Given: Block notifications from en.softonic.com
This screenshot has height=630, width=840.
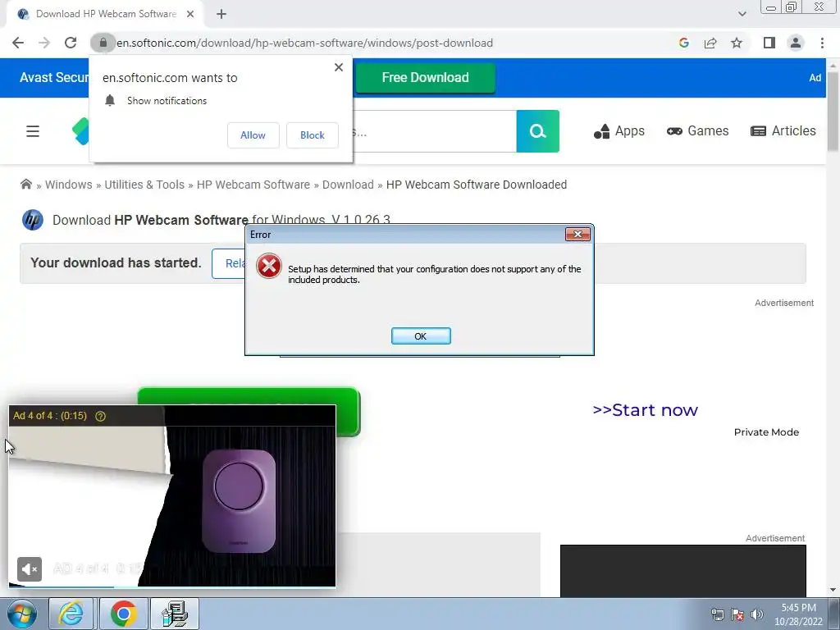Looking at the screenshot, I should coord(313,135).
